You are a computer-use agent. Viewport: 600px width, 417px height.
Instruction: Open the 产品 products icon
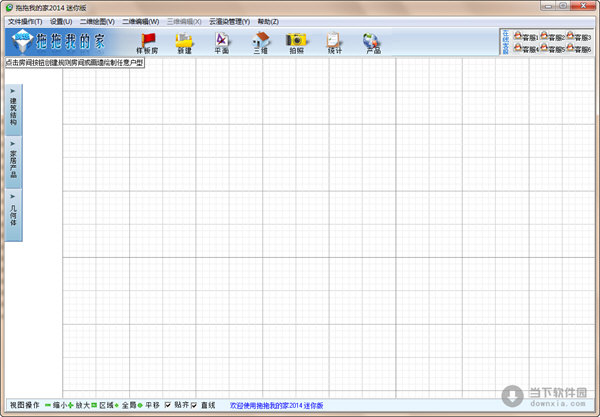373,43
